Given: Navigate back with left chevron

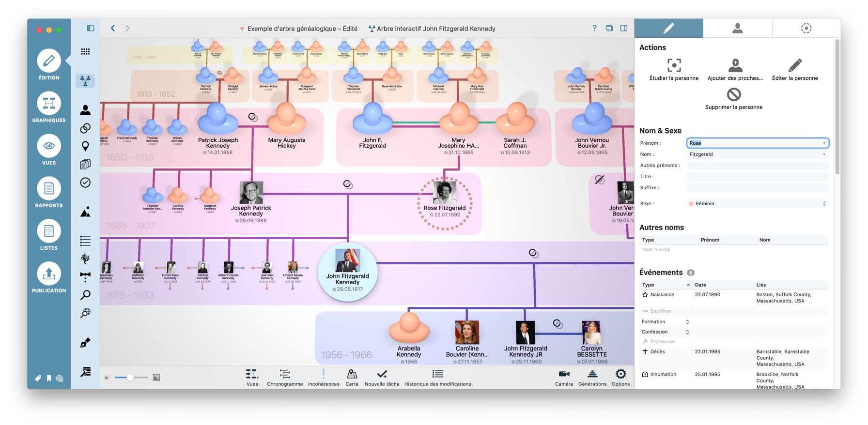Looking at the screenshot, I should pos(113,28).
